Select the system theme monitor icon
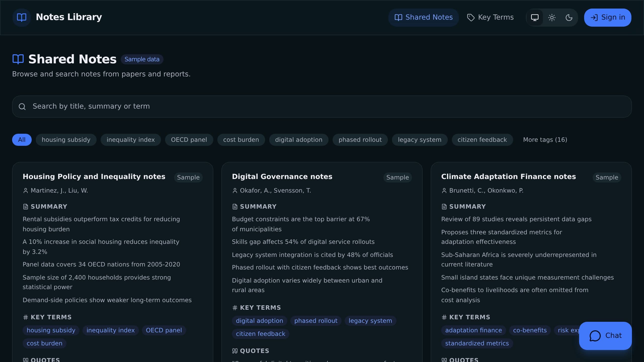Viewport: 644px width, 362px height. pos(535,17)
